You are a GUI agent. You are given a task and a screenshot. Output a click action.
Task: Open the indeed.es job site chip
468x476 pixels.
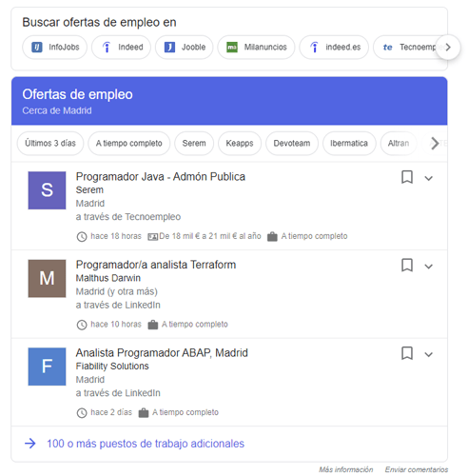pyautogui.click(x=334, y=48)
